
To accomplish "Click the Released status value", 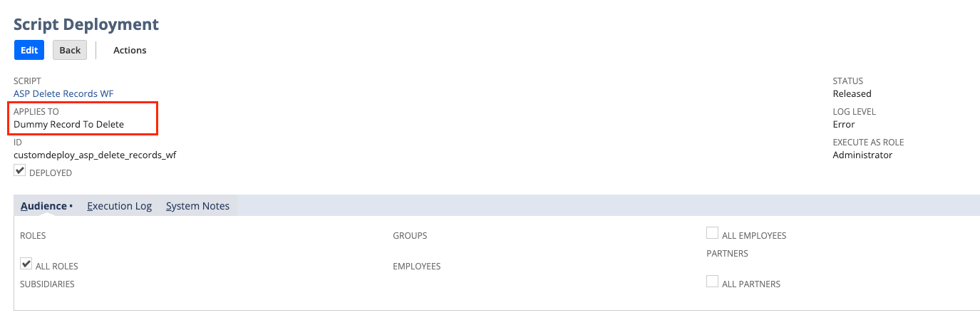I will pyautogui.click(x=852, y=93).
